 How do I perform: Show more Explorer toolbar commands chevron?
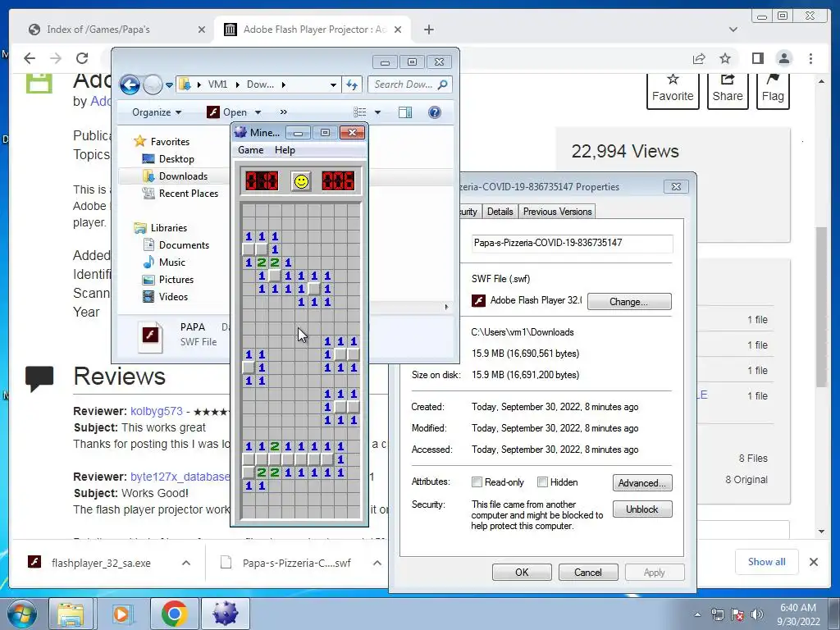283,112
